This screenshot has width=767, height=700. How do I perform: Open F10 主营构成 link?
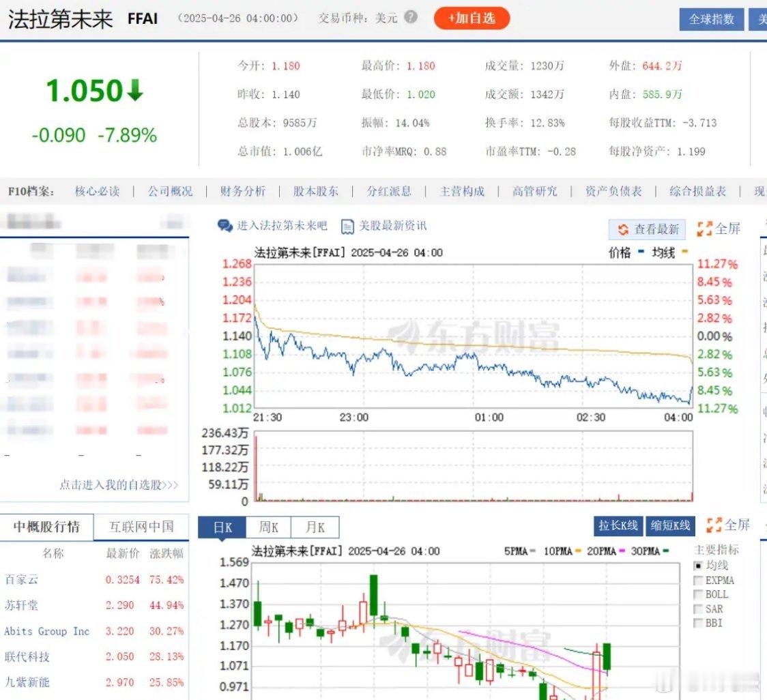click(x=462, y=191)
